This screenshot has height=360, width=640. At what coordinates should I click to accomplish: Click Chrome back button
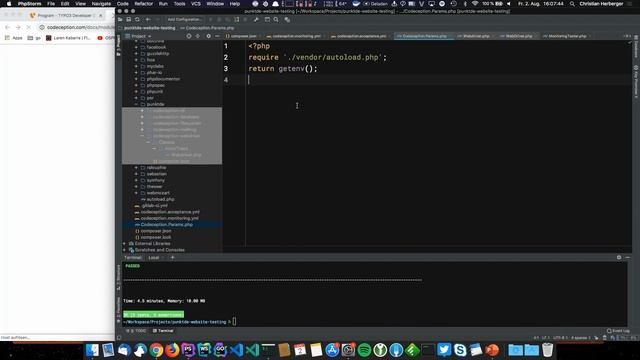coord(8,27)
